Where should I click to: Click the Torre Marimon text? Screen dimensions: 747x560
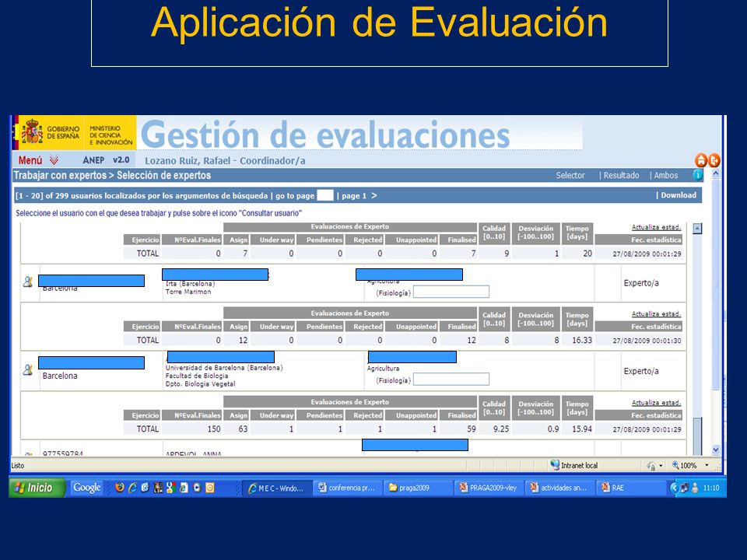(188, 292)
